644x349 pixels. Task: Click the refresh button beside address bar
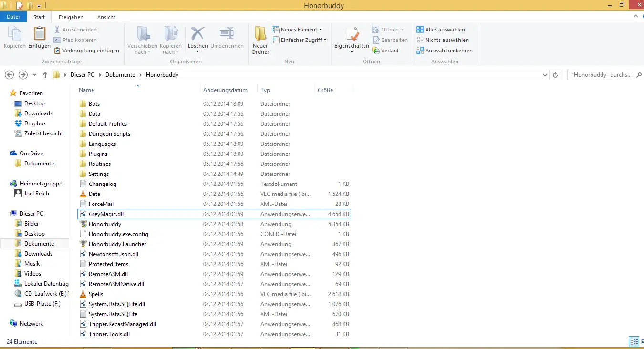555,75
